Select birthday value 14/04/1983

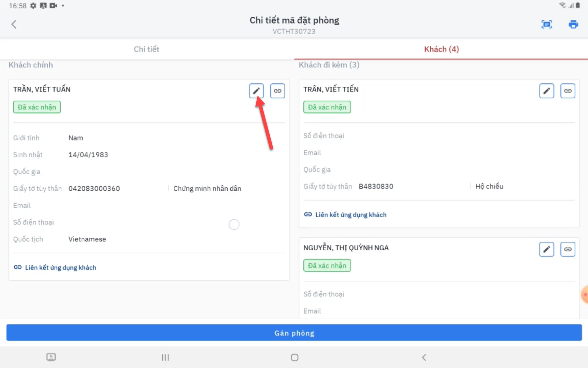tap(88, 155)
